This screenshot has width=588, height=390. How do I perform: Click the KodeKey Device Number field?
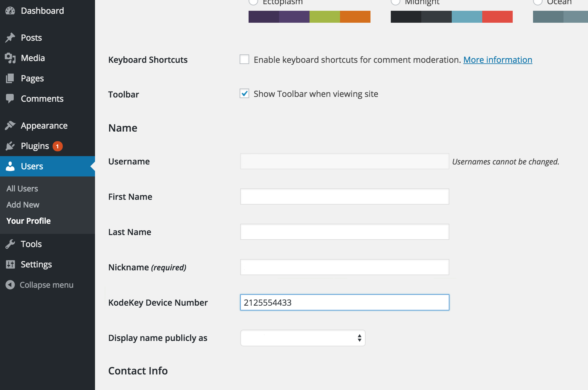(344, 302)
